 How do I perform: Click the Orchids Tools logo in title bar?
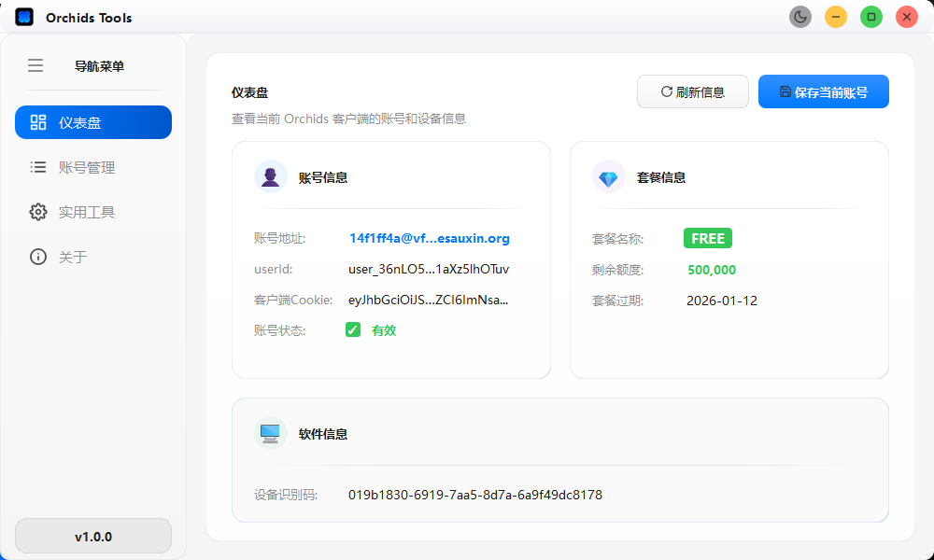pos(24,16)
